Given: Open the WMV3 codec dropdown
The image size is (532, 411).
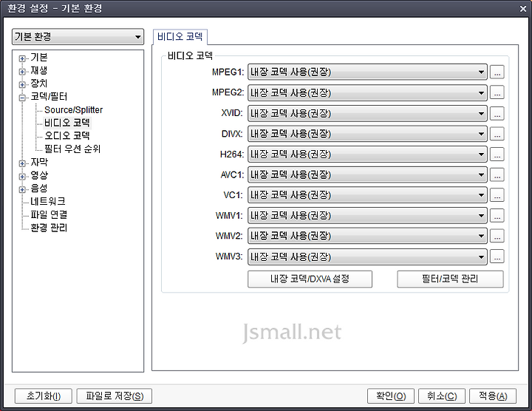Looking at the screenshot, I should tap(367, 257).
